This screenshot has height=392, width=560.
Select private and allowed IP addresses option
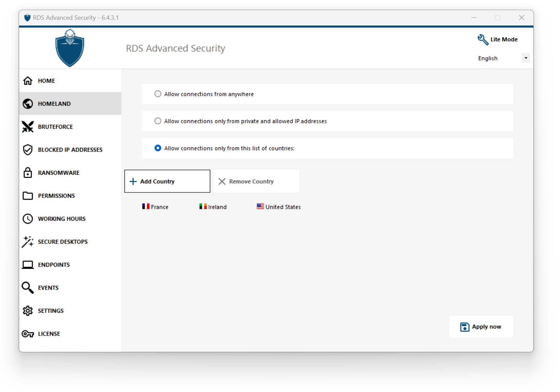pos(158,121)
